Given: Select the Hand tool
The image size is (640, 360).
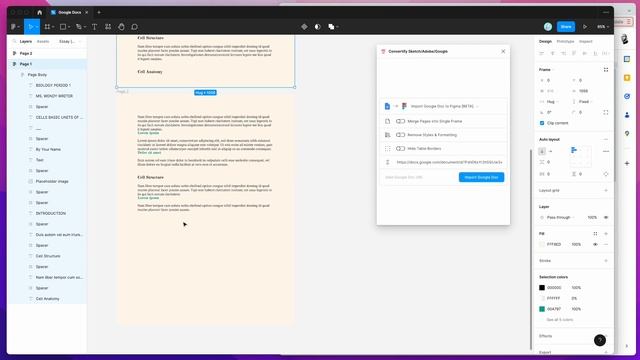Looking at the screenshot, I should 121,27.
